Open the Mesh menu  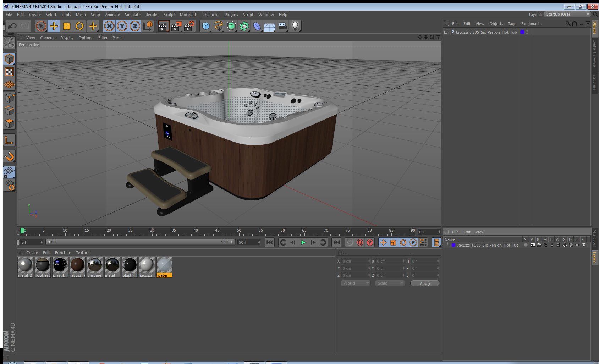coord(81,15)
